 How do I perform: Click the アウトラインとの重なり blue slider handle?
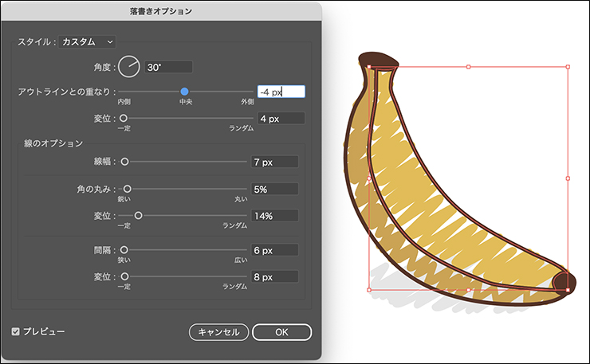pos(185,92)
